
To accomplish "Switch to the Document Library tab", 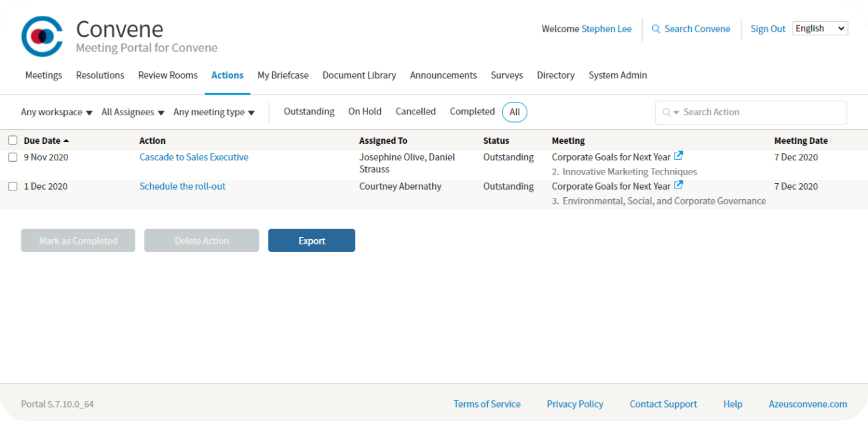I will pos(359,75).
